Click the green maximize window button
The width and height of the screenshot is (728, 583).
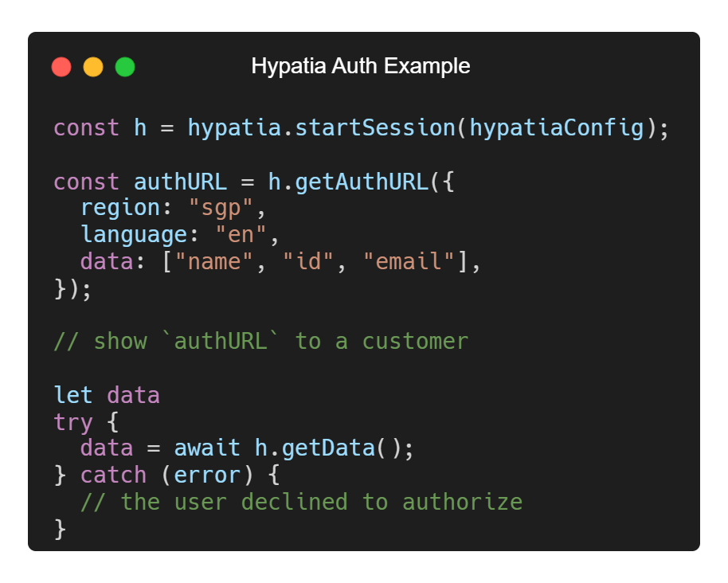(x=125, y=67)
